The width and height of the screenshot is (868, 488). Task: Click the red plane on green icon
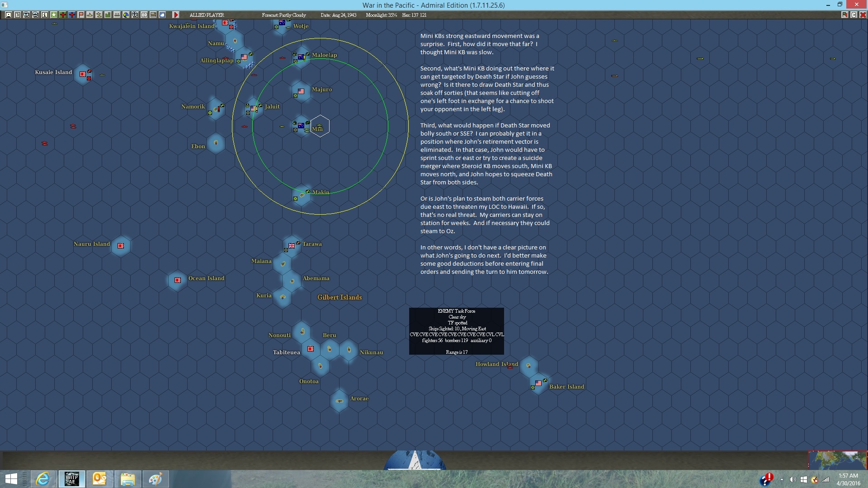click(63, 15)
